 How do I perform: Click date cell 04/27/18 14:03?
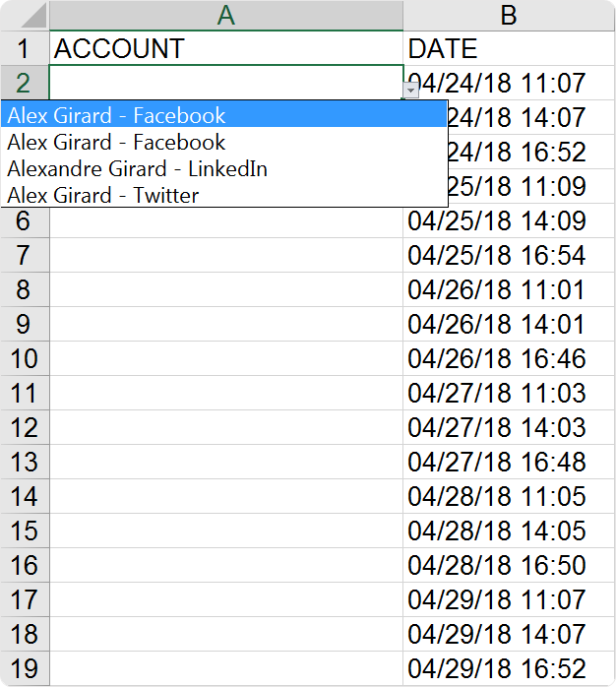[509, 427]
